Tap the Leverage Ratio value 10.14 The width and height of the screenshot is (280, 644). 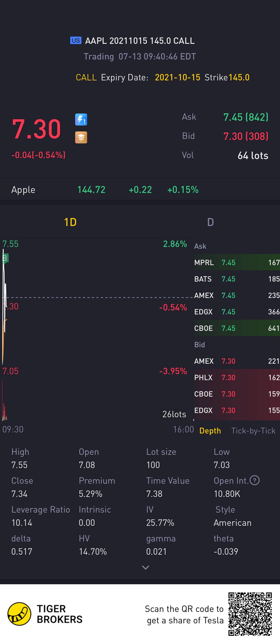point(22,523)
